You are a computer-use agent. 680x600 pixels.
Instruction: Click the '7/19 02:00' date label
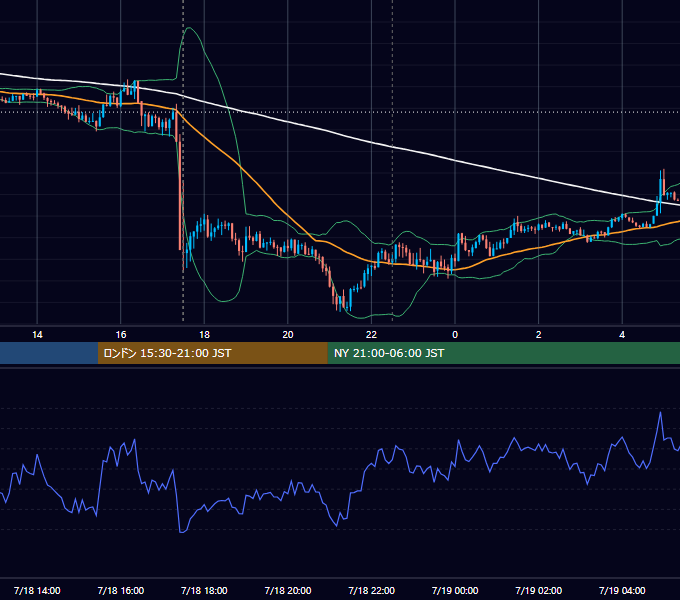(539, 590)
